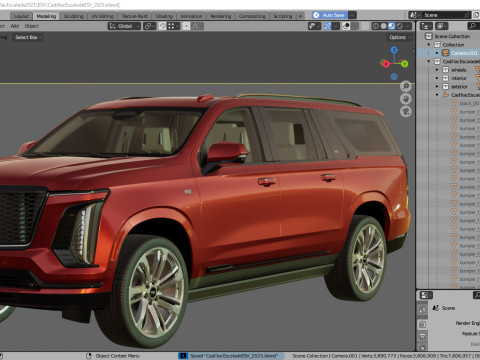Click the pan view hand icon
Image resolution: width=480 pixels, height=360 pixels.
[406, 99]
